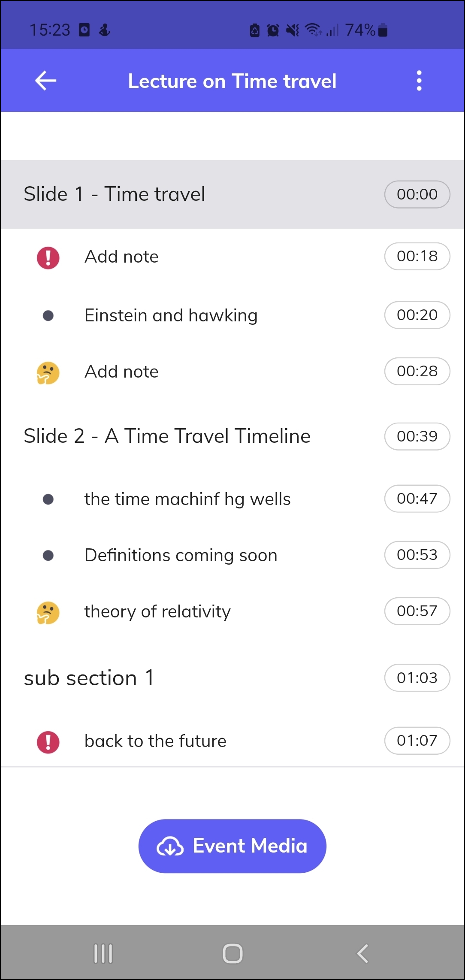Jump to timestamp 00:00

tap(417, 194)
